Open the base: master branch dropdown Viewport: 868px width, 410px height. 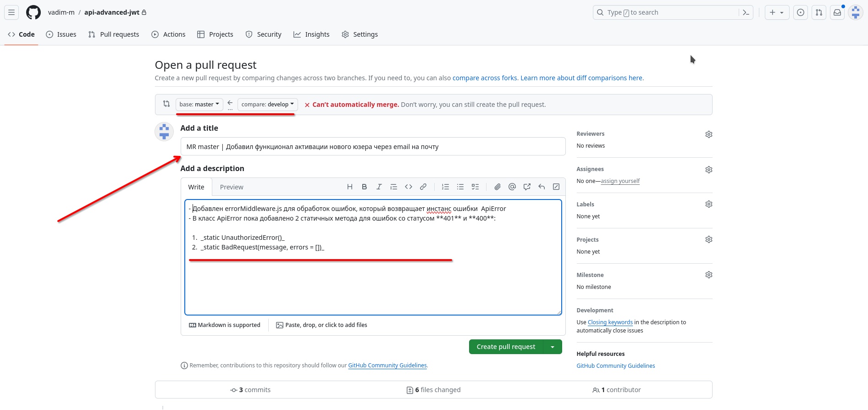(x=199, y=105)
